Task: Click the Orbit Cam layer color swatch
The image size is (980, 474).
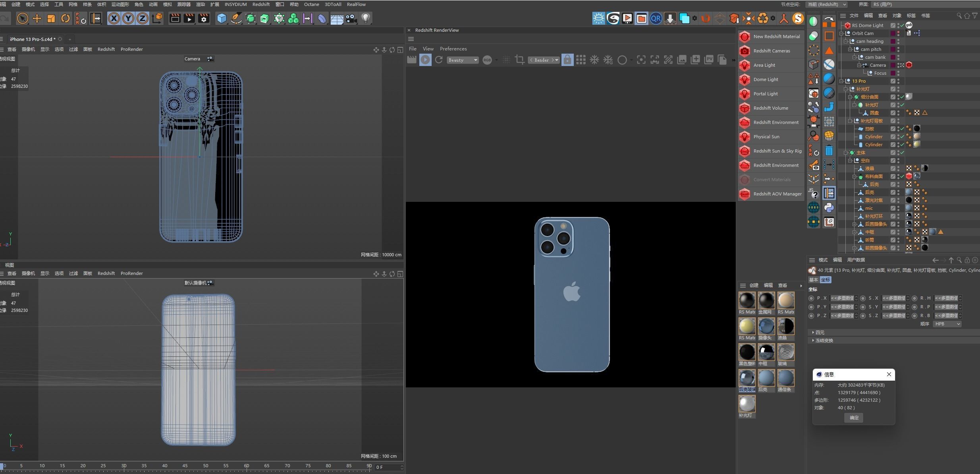Action: 893,33
